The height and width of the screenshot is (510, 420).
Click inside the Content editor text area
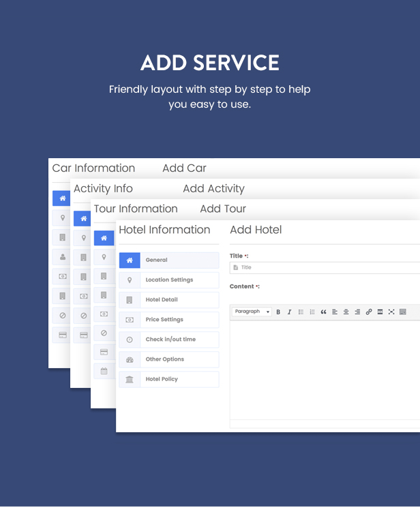click(x=325, y=368)
